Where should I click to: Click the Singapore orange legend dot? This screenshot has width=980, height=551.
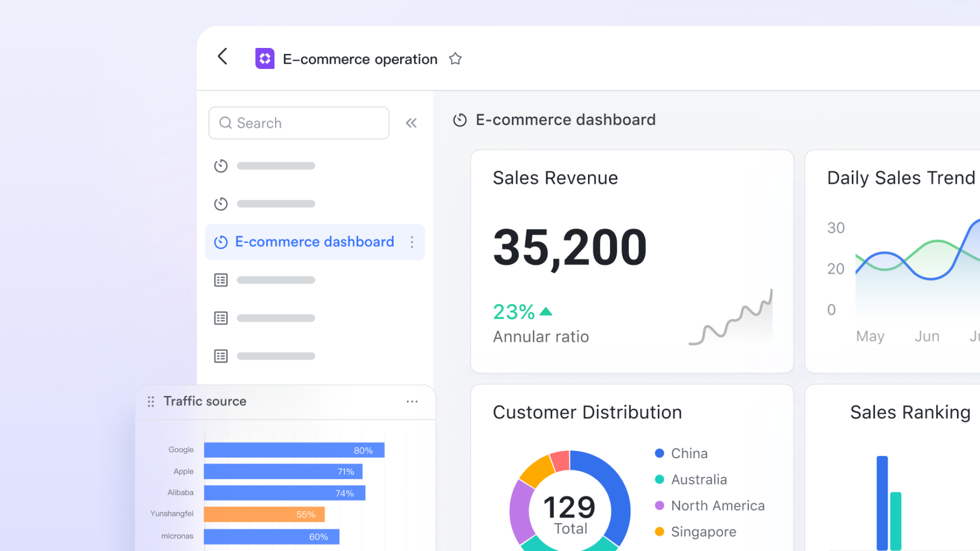coord(659,532)
